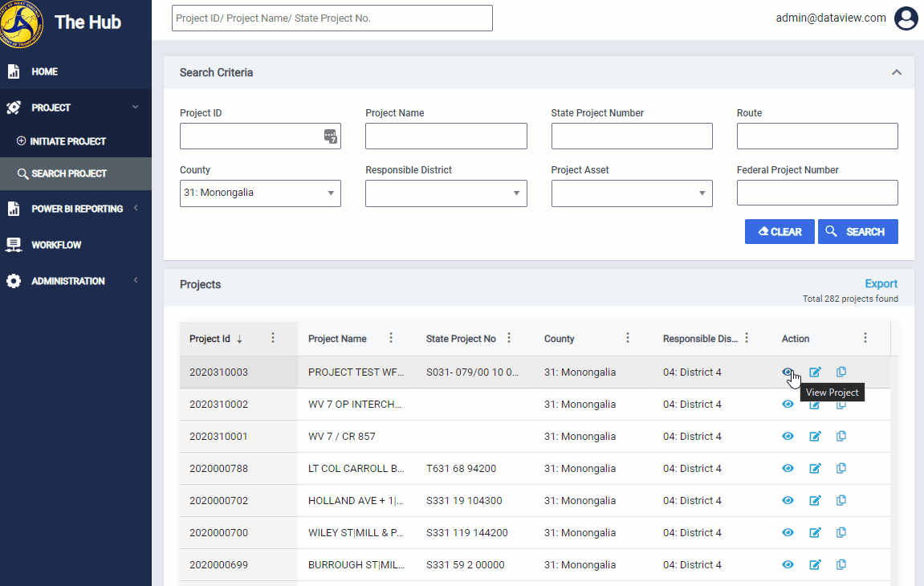Copy project 2020000699

841,565
